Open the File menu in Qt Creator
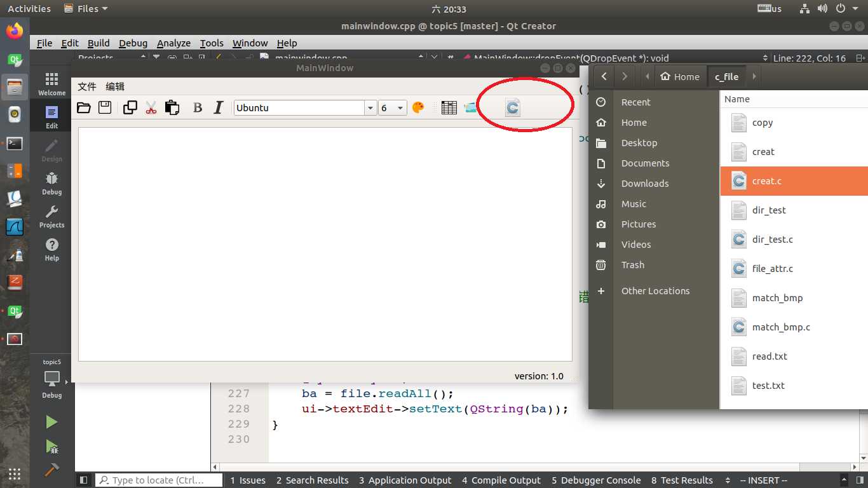868x488 pixels. [44, 43]
